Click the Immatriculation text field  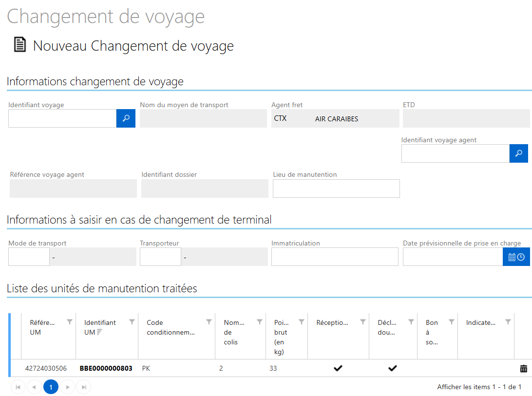click(x=335, y=257)
